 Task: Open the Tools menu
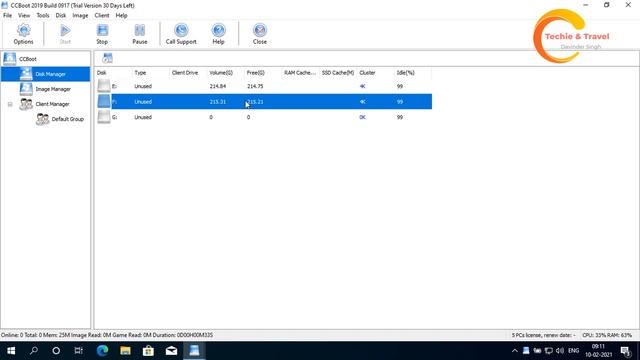(43, 16)
